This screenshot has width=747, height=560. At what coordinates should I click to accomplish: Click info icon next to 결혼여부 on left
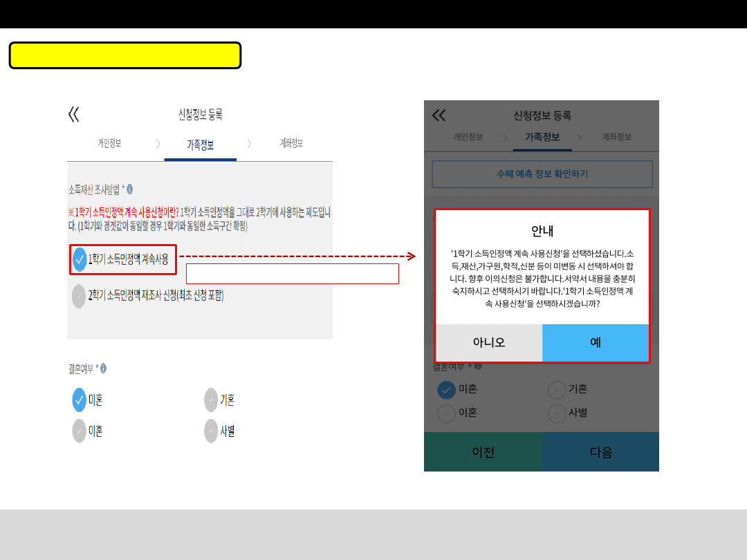pyautogui.click(x=103, y=368)
